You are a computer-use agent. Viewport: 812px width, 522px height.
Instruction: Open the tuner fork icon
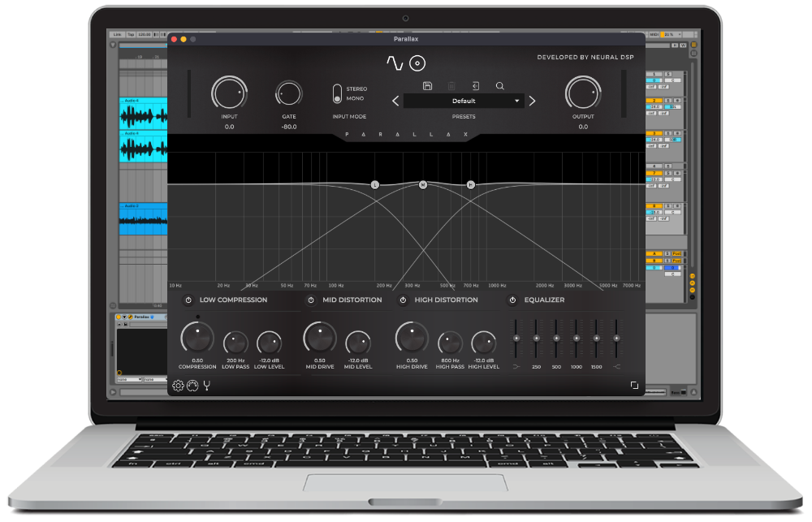click(x=206, y=386)
